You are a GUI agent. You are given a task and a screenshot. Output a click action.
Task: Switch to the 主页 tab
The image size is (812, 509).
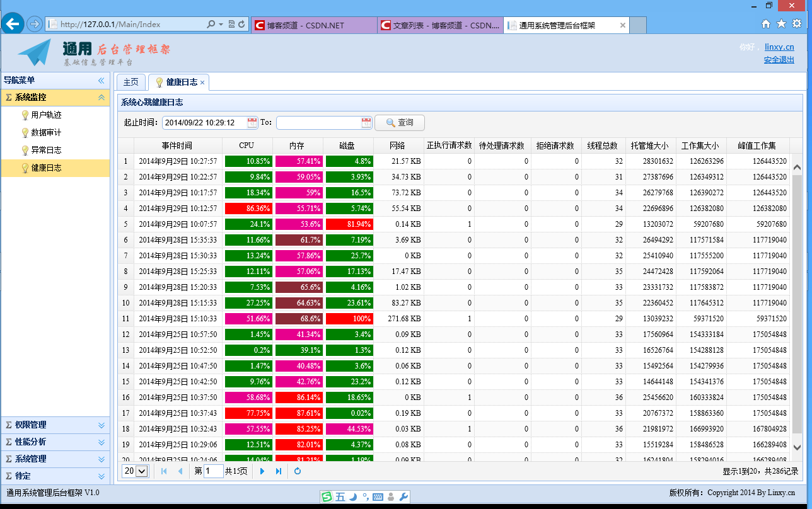[130, 83]
